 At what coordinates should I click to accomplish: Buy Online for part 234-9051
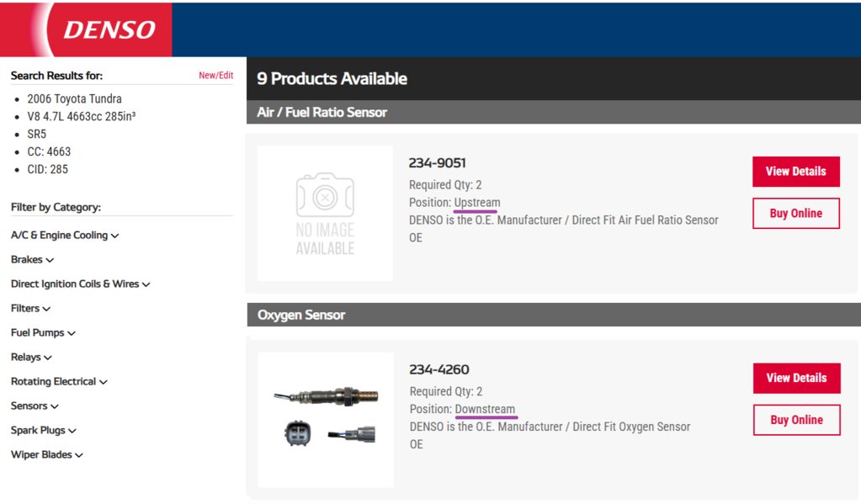[x=795, y=213]
